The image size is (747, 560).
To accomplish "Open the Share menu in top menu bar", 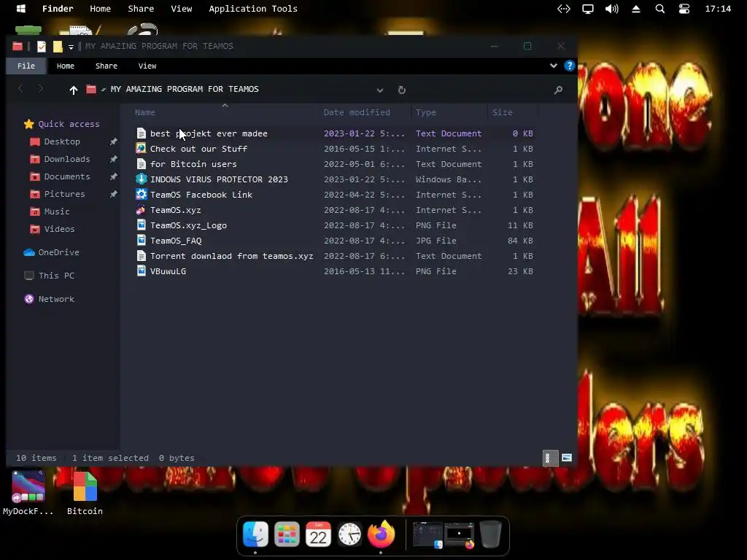I will click(141, 9).
